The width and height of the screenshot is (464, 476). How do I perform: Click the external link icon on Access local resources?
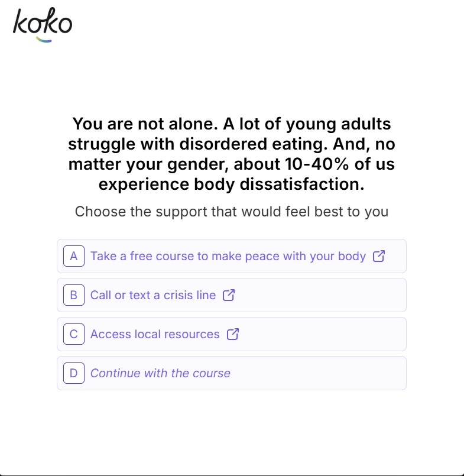point(233,334)
